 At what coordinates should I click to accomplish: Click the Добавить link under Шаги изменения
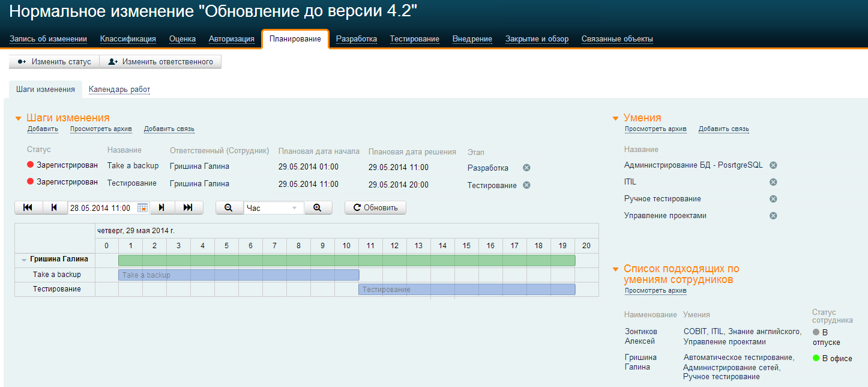(x=43, y=129)
